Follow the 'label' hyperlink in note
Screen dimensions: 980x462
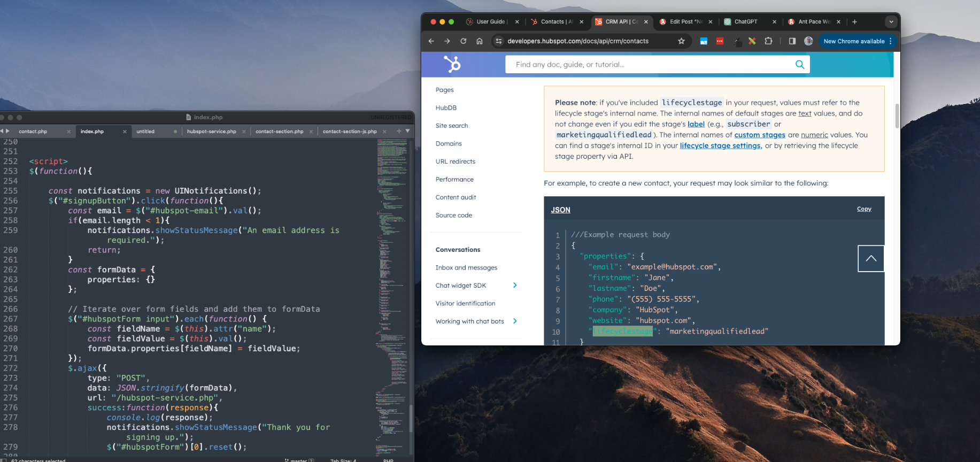click(x=696, y=124)
